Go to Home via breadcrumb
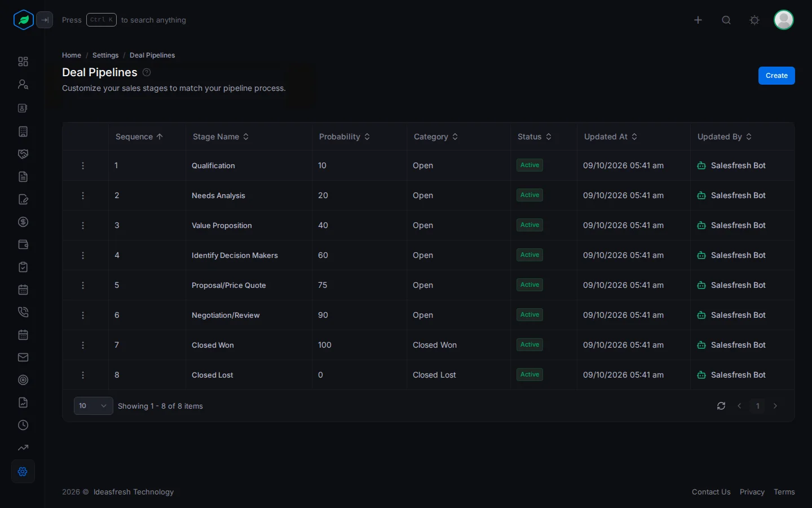This screenshot has width=812, height=508. click(x=72, y=55)
